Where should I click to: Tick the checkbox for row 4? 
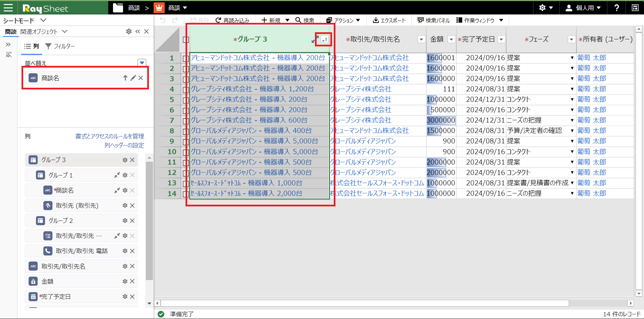point(186,90)
